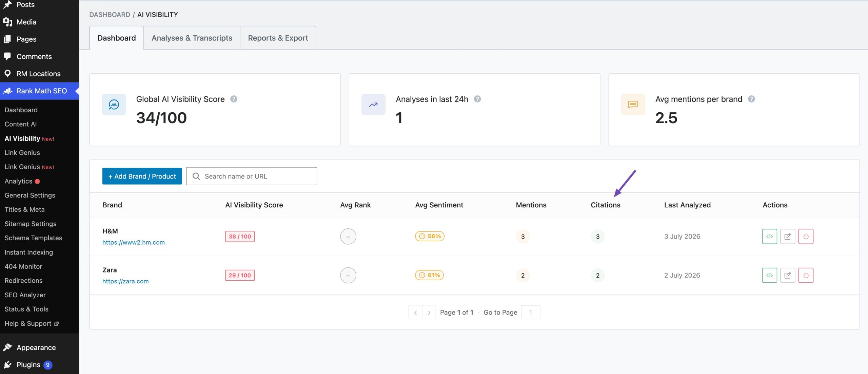The width and height of the screenshot is (868, 374).
Task: Open help tooltip for Analyses in last 24h
Action: 477,99
